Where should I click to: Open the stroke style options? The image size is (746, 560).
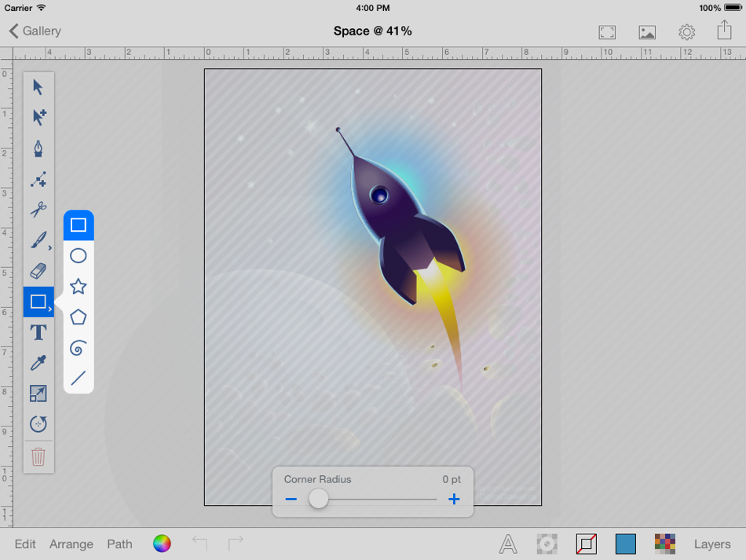[x=587, y=544]
